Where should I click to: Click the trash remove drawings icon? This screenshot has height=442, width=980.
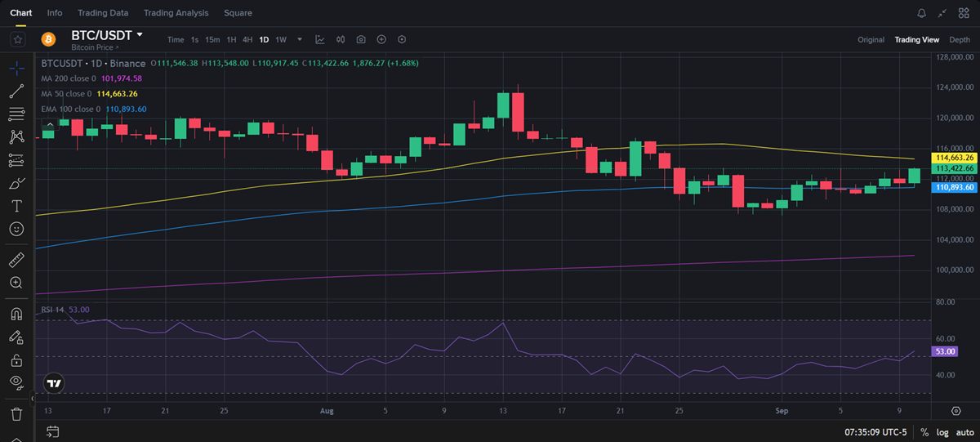16,413
